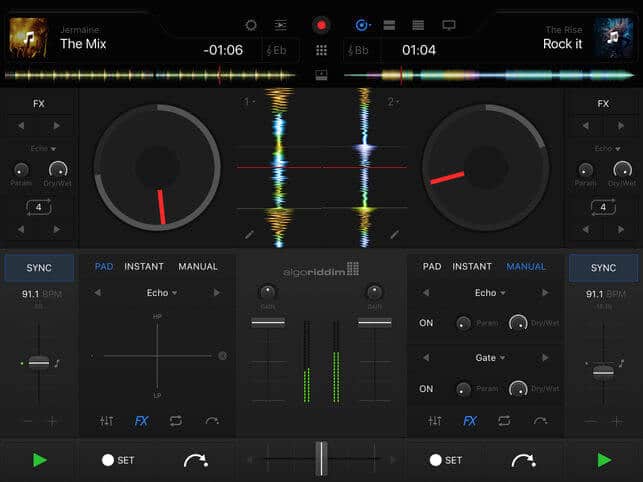This screenshot has width=643, height=482.
Task: Tap the right deck green play button
Action: tap(603, 460)
